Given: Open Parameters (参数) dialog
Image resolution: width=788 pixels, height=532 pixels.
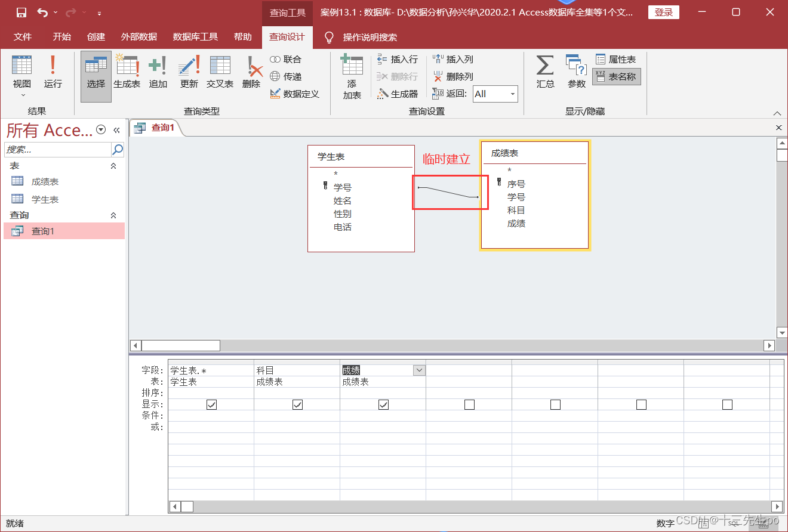Looking at the screenshot, I should tap(576, 72).
